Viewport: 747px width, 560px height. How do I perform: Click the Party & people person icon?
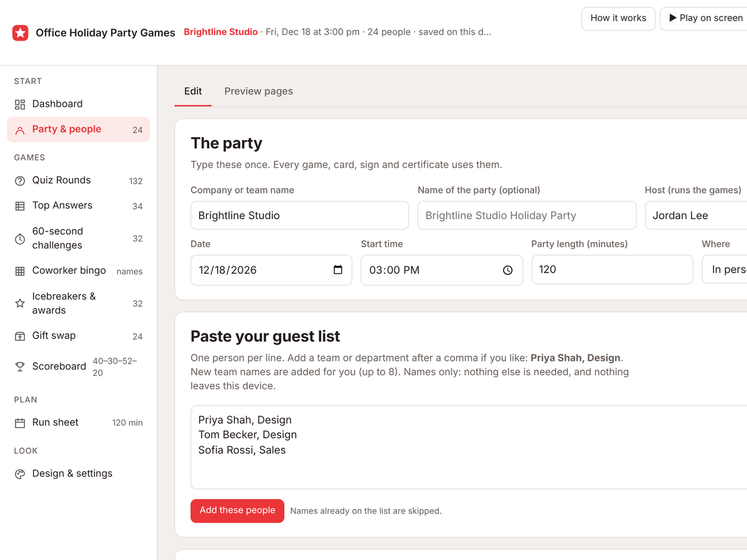click(x=20, y=130)
